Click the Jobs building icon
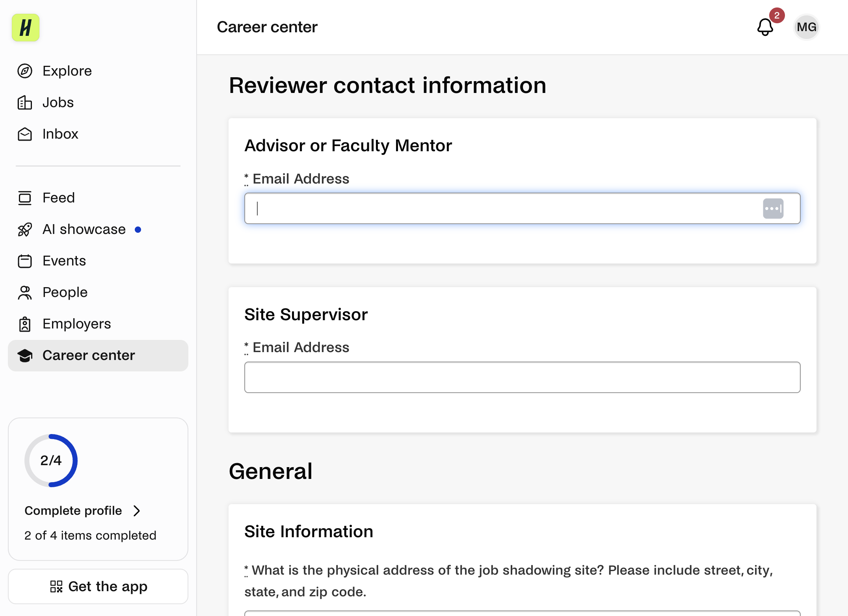The height and width of the screenshot is (616, 848). (x=25, y=103)
